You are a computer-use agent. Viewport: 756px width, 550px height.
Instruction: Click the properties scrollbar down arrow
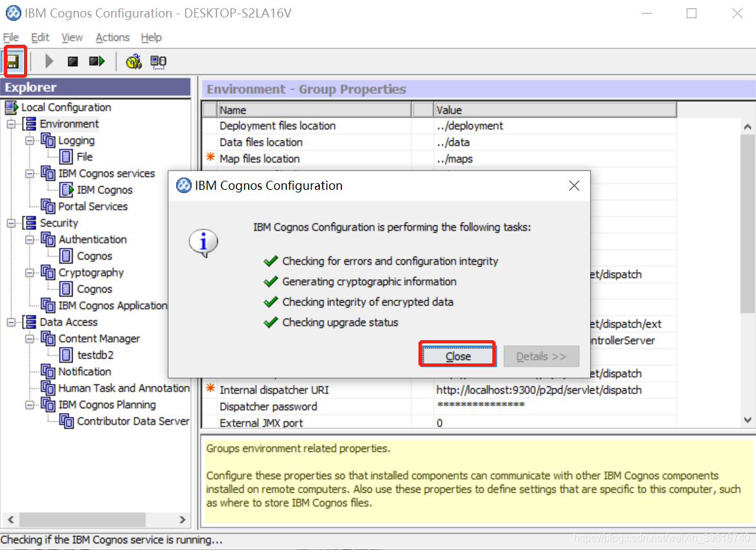748,420
